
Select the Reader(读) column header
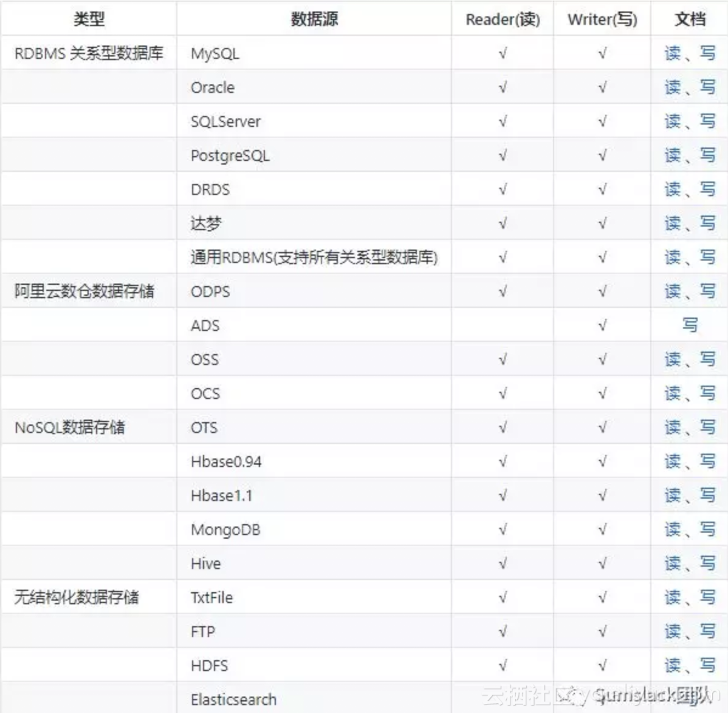coord(503,19)
